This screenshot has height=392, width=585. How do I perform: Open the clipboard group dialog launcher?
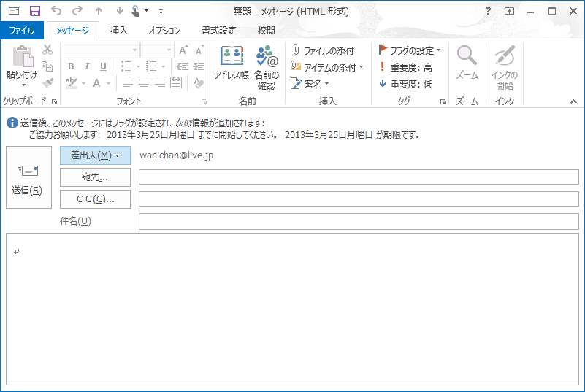[x=55, y=101]
